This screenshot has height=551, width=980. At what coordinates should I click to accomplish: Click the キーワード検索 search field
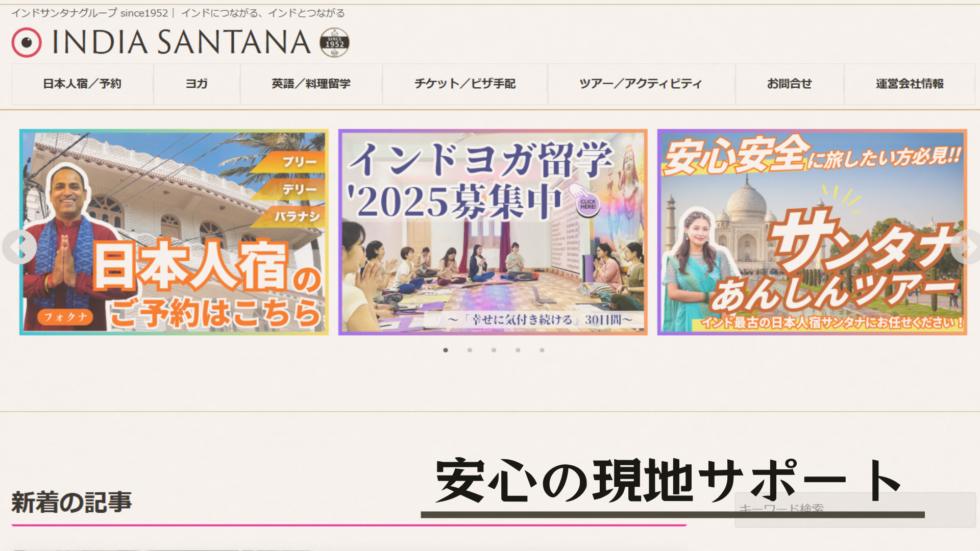point(855,510)
